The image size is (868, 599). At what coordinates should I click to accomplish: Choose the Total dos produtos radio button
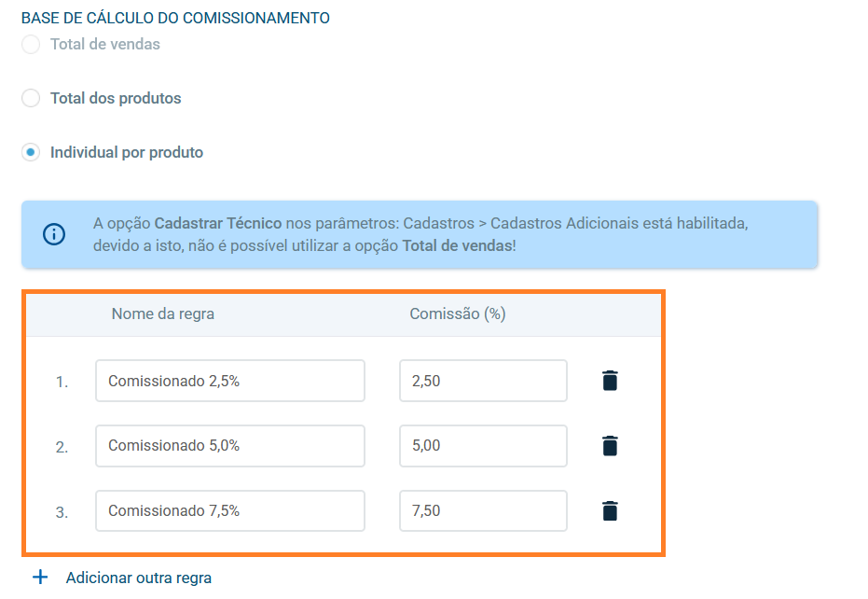click(x=31, y=98)
